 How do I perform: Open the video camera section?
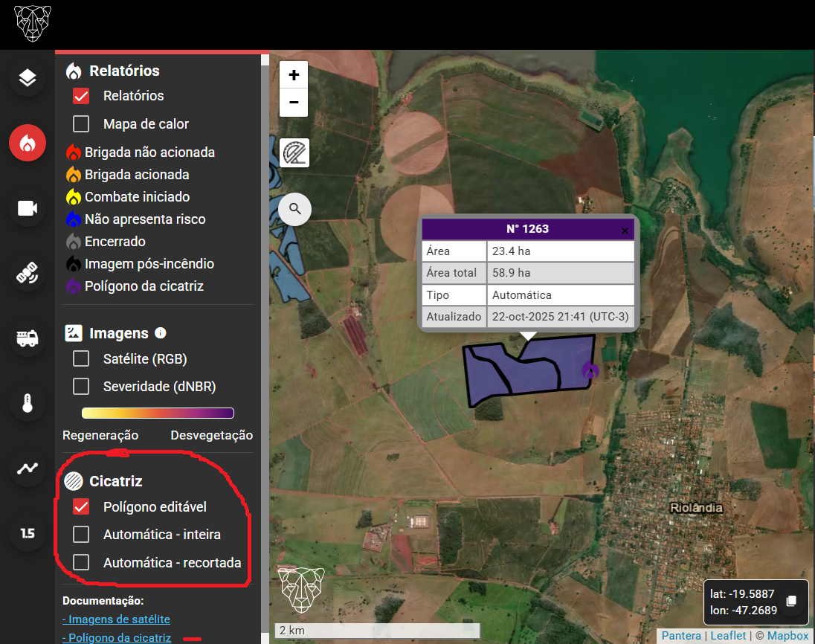tap(28, 208)
